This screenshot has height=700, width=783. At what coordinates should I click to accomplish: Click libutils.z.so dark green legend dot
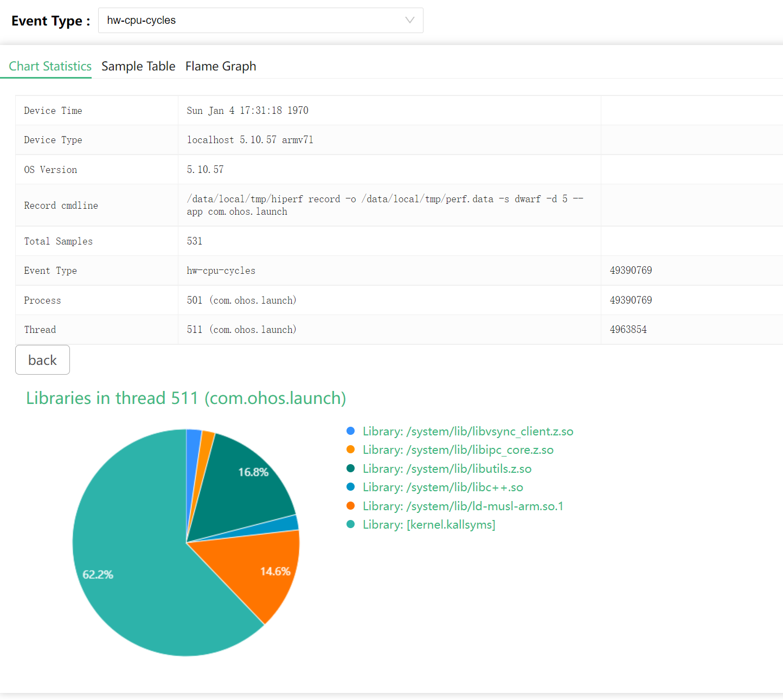click(x=350, y=468)
